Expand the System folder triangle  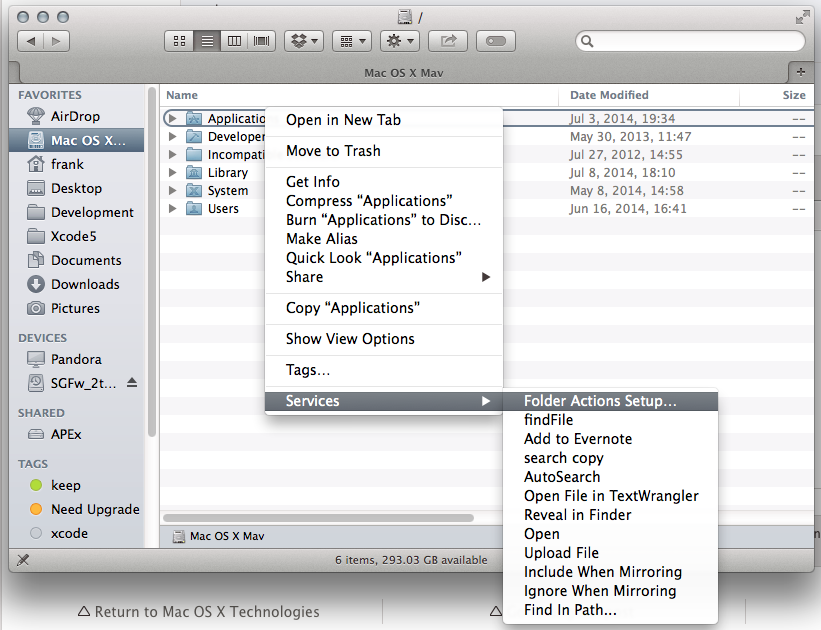point(172,191)
